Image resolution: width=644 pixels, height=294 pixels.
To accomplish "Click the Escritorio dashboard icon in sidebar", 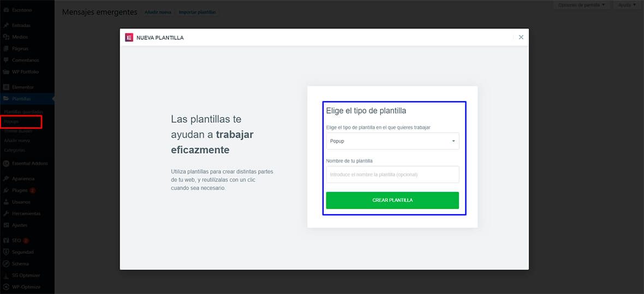I will point(6,10).
